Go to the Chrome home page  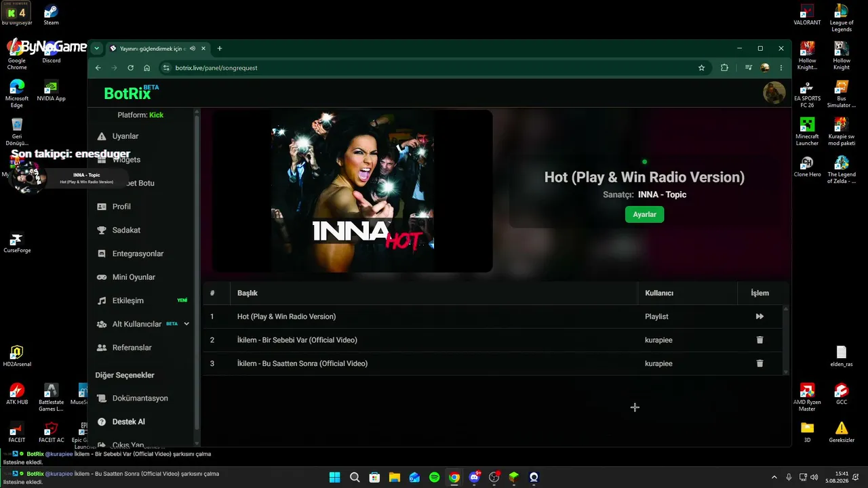tap(147, 68)
